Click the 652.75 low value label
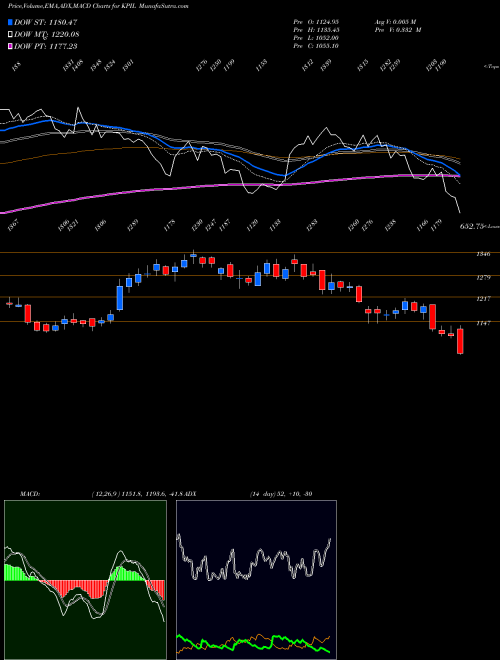This screenshot has width=500, height=660. (471, 226)
